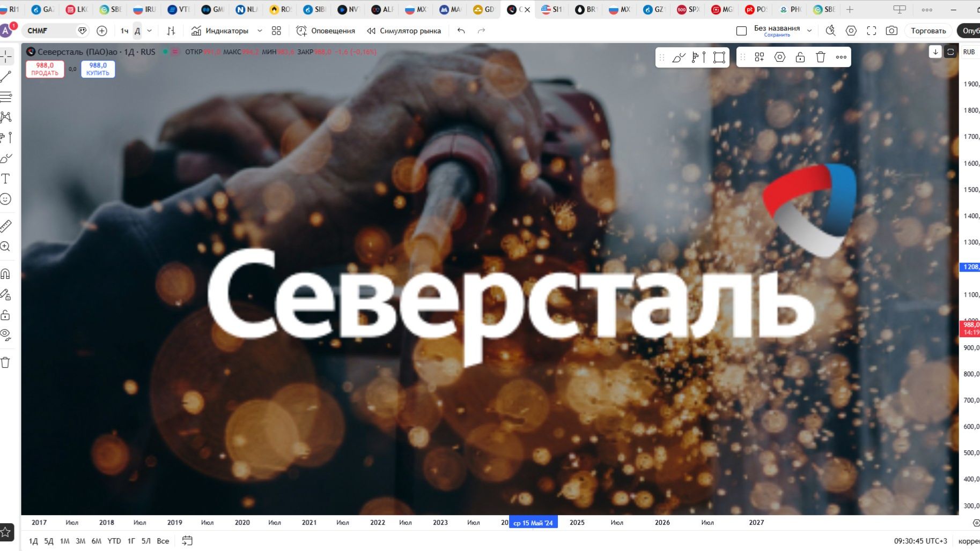The width and height of the screenshot is (980, 551).
Task: Select the brush drawing tool
Action: (x=6, y=158)
